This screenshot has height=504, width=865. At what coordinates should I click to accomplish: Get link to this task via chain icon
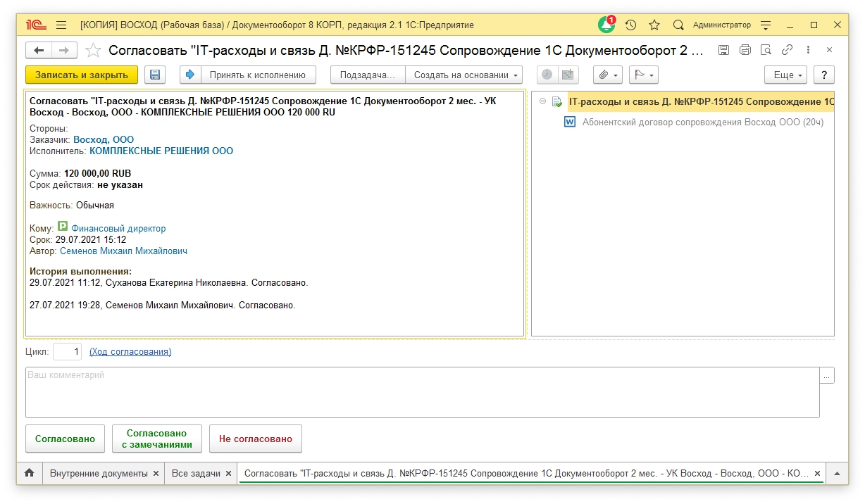(x=788, y=50)
